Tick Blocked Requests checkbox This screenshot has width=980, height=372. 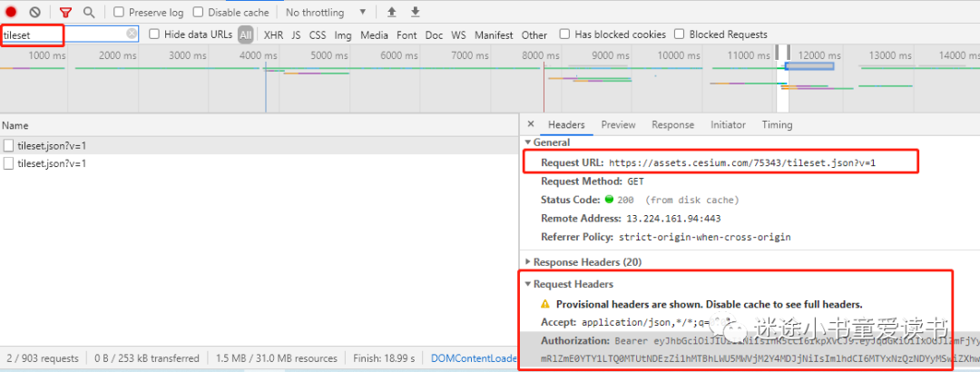click(680, 34)
